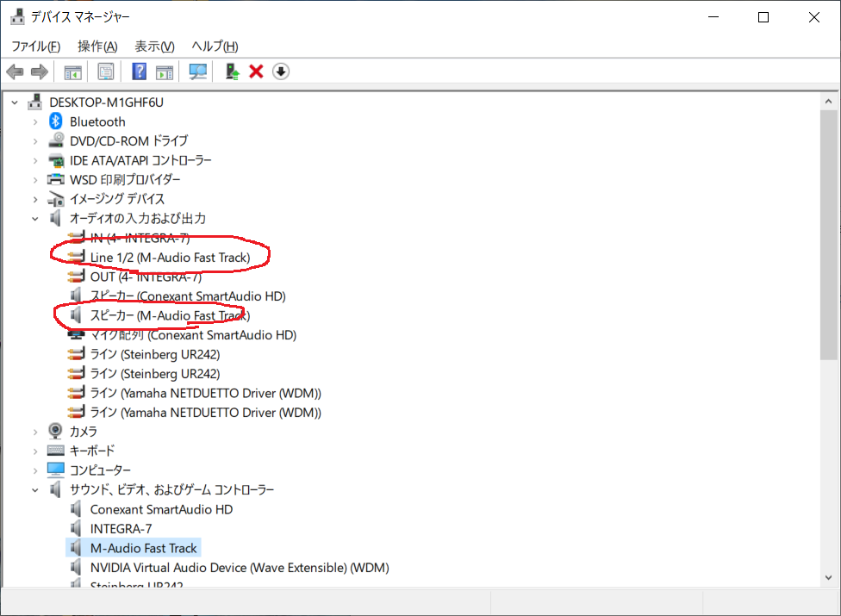Image resolution: width=841 pixels, height=616 pixels.
Task: Click the Device Manager title bar icon
Action: tap(18, 16)
